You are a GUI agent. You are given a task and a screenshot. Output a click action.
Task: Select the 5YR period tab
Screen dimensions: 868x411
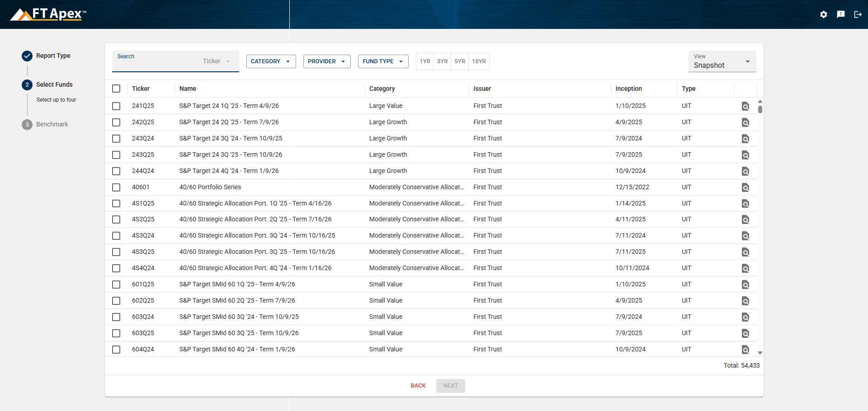(460, 61)
